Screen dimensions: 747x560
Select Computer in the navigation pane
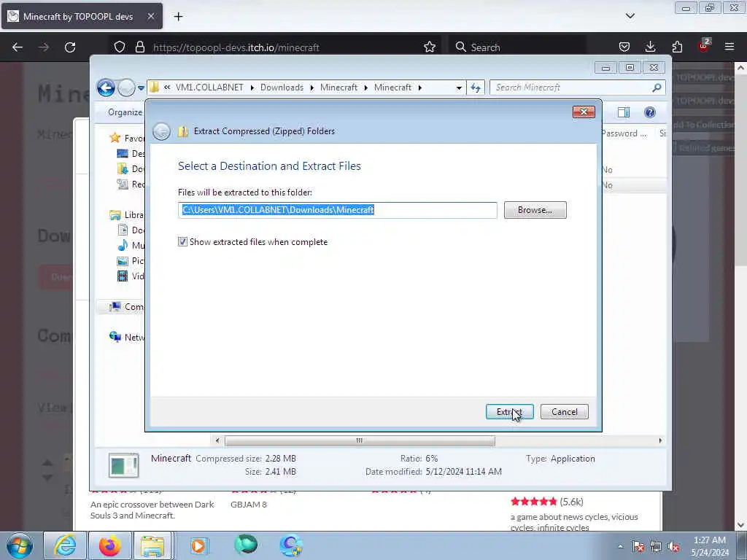(x=127, y=307)
